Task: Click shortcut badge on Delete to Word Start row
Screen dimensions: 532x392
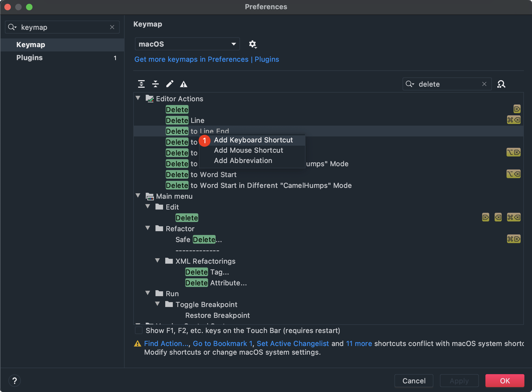Action: 514,174
